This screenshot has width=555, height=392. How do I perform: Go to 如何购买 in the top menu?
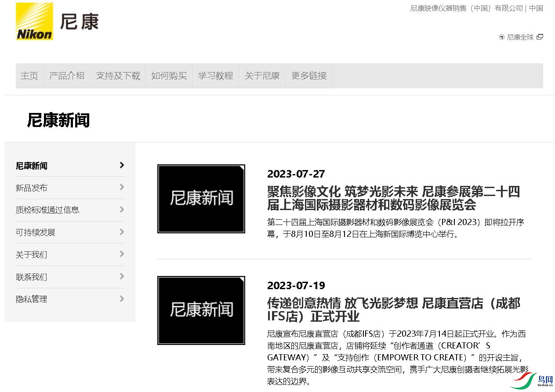click(169, 76)
